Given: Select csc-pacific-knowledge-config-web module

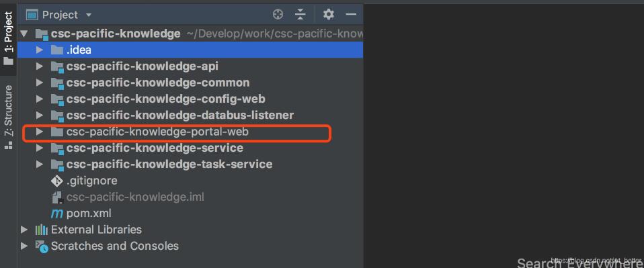Looking at the screenshot, I should tap(165, 99).
